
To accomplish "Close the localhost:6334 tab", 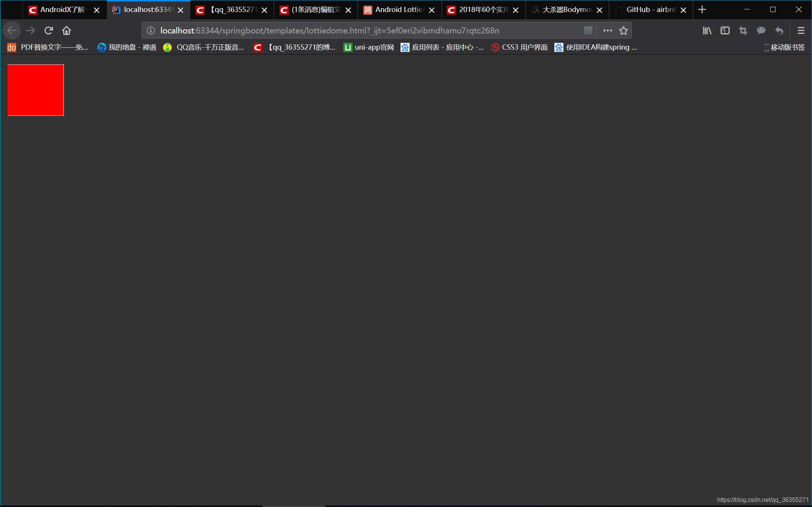I will 181,10.
